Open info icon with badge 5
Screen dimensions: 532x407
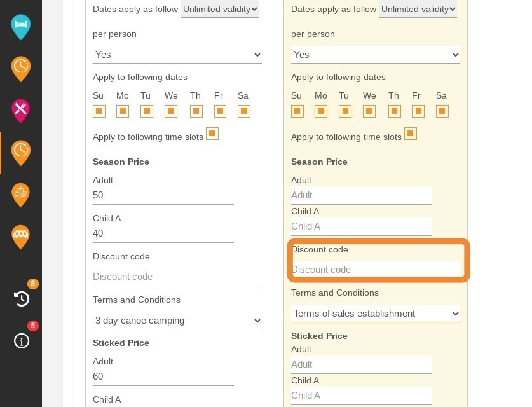pyautogui.click(x=22, y=341)
